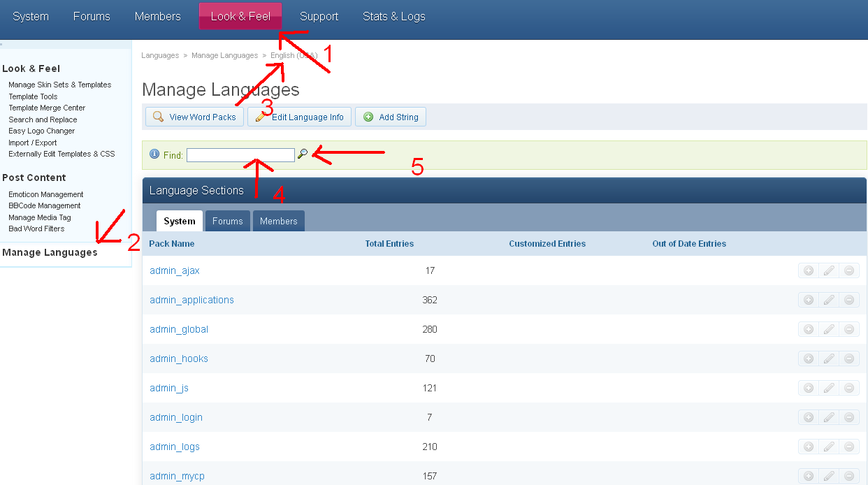Open the admin_global language pack link
The image size is (868, 485).
179,329
